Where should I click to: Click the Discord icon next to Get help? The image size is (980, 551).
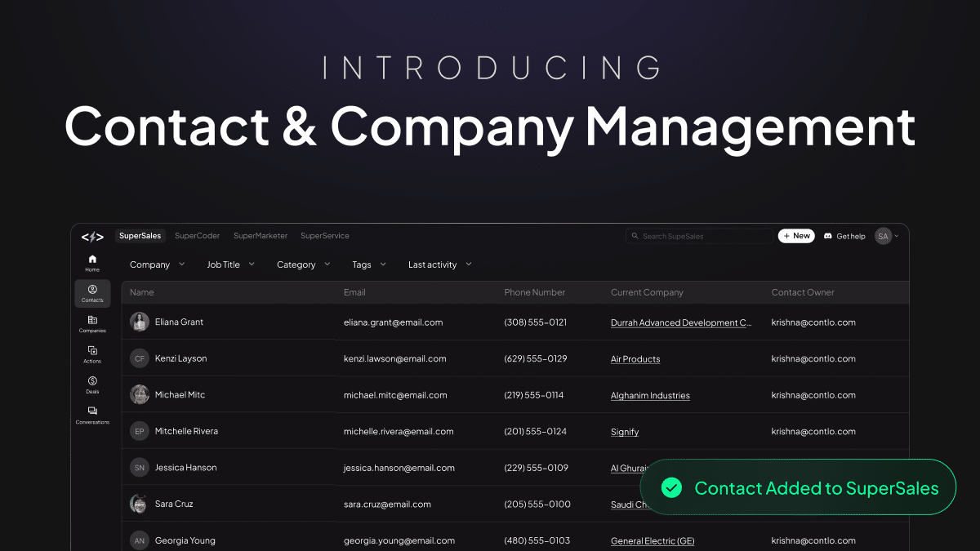click(826, 236)
